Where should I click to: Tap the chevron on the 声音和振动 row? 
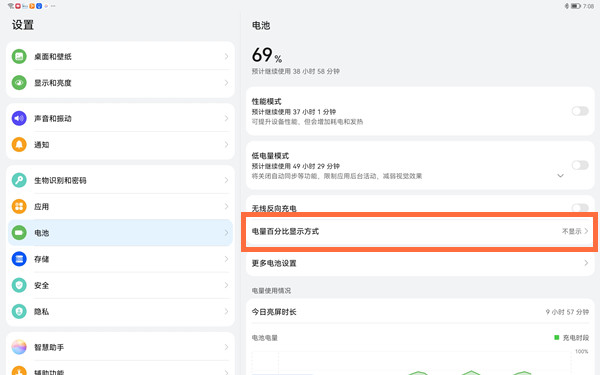point(226,118)
